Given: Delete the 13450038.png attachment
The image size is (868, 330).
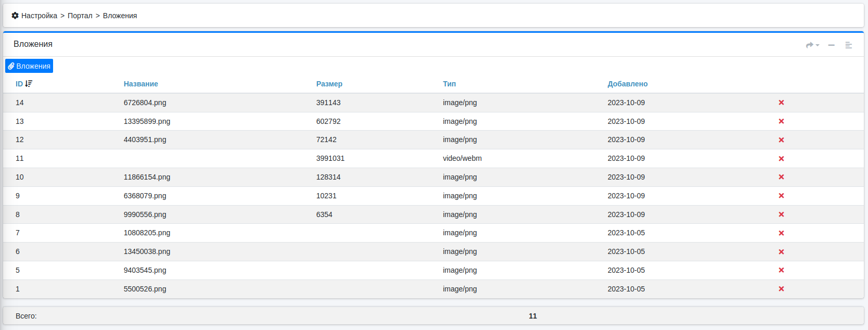Looking at the screenshot, I should point(781,252).
